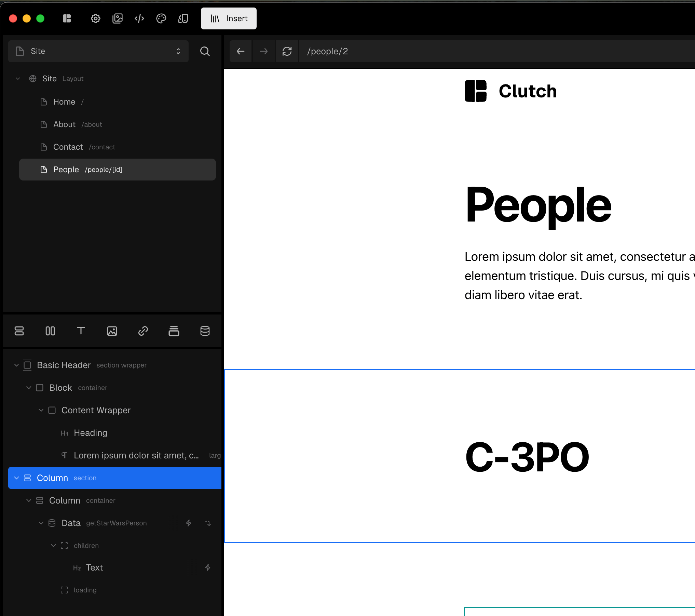
Task: Click the Clutch logo icon in the top bar
Action: [67, 18]
